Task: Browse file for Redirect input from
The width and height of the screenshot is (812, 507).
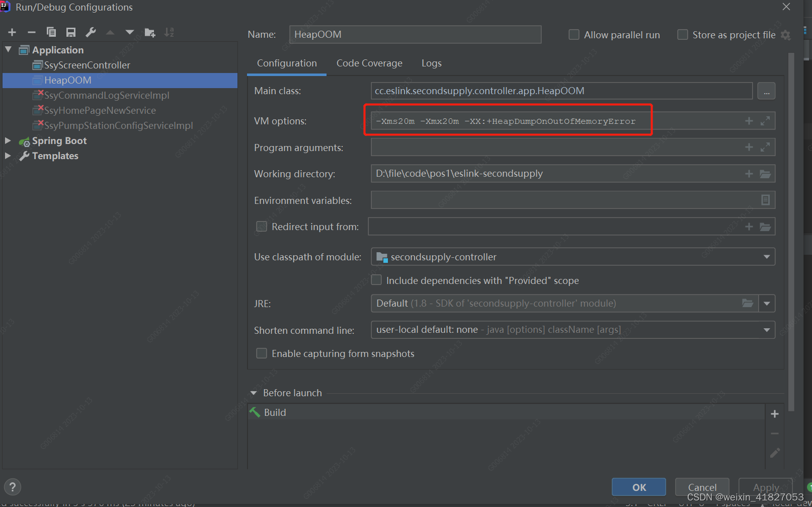Action: pyautogui.click(x=765, y=227)
